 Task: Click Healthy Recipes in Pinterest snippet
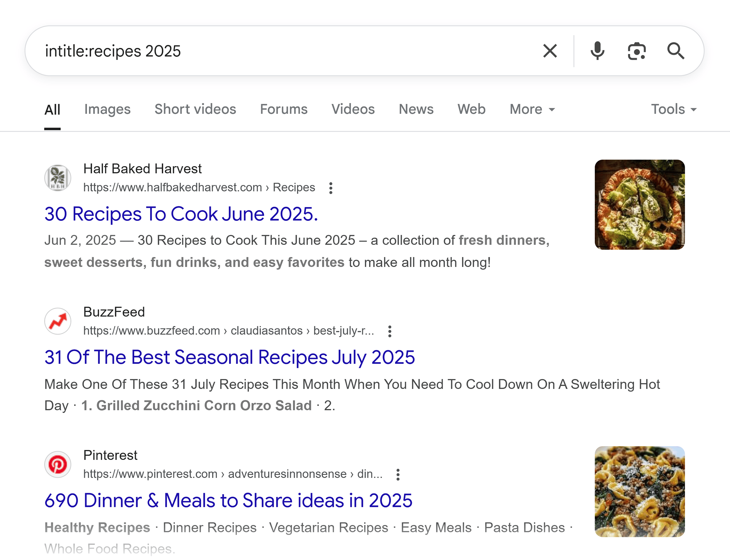[97, 528]
